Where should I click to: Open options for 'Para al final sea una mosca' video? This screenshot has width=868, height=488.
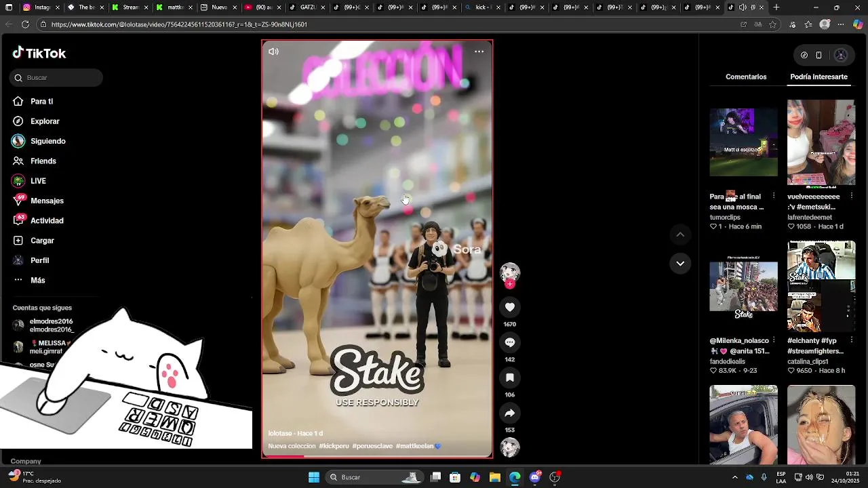[x=774, y=196]
